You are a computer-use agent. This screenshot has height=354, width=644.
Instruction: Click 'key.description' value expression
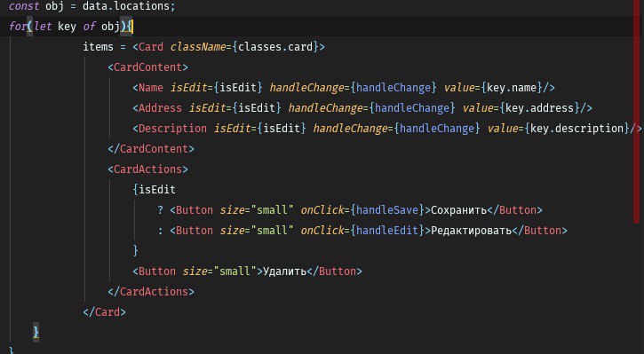point(577,129)
